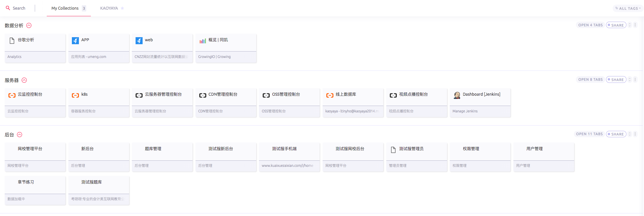Click OPEN 11 TABS button
The width and height of the screenshot is (644, 216).
589,134
